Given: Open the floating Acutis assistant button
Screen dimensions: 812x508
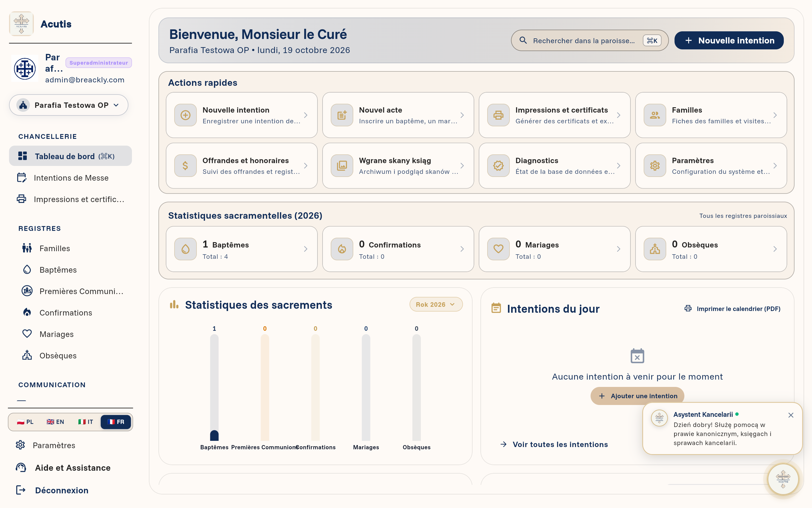Looking at the screenshot, I should point(783,479).
